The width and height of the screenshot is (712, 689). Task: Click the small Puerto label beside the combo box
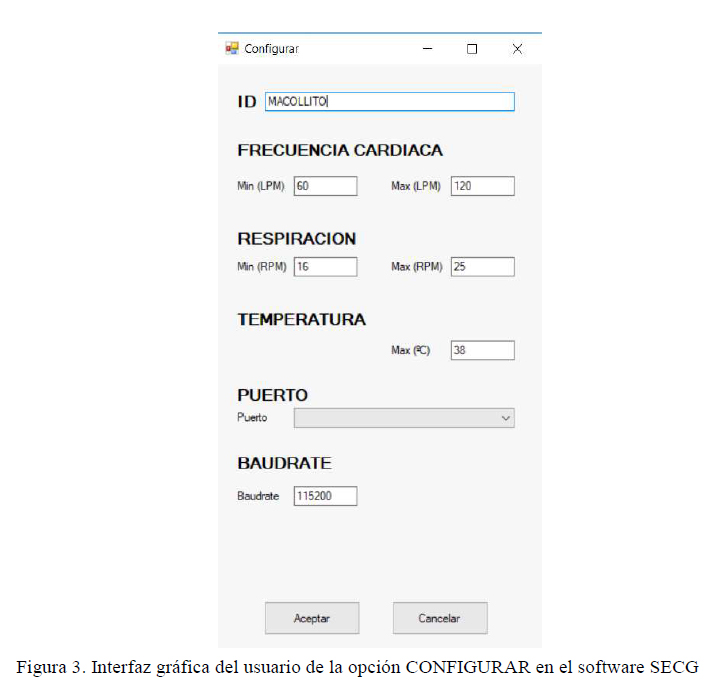click(x=252, y=417)
